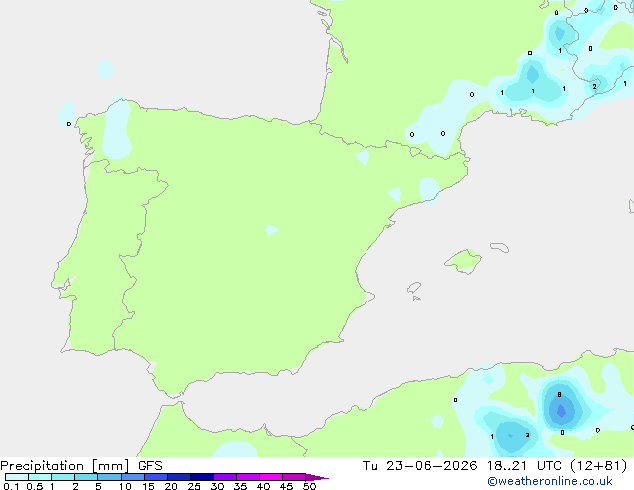
Task: Click the '8' precipitation value over Algeria
Action: tap(559, 395)
